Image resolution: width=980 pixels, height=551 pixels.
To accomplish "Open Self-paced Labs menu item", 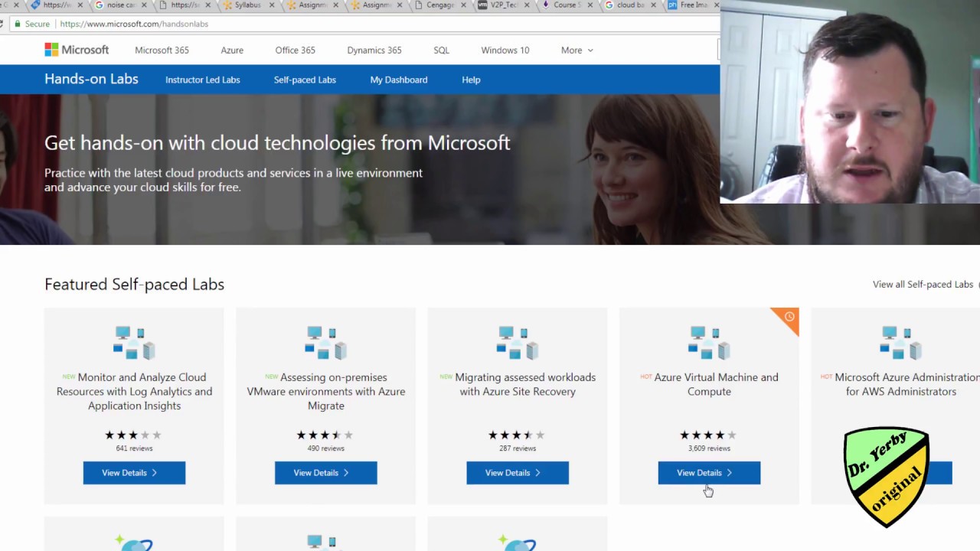I will [x=305, y=80].
